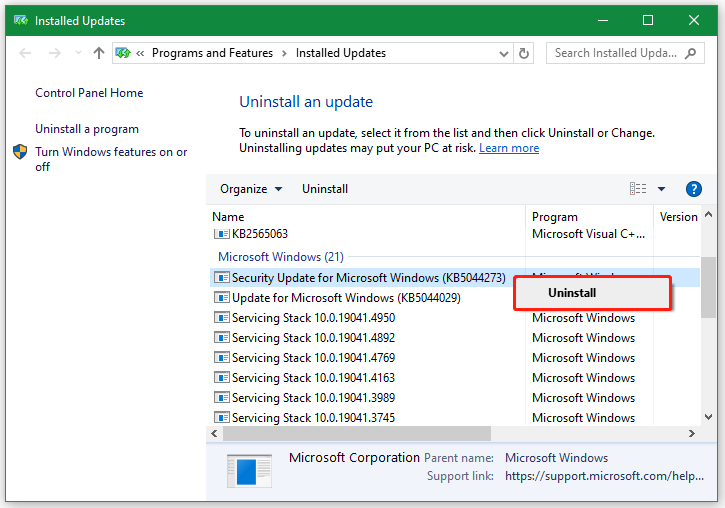Click the Refresh button beside address bar
This screenshot has height=508, width=725.
(526, 53)
